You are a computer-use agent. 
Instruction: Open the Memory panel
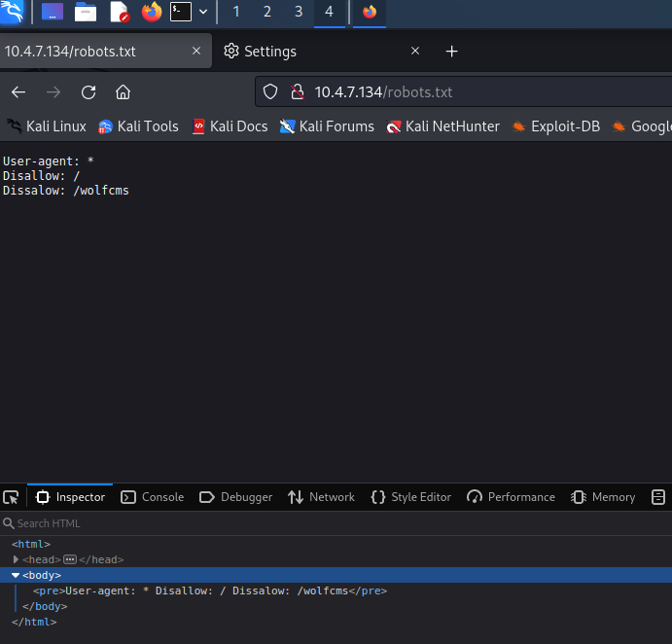pos(603,497)
